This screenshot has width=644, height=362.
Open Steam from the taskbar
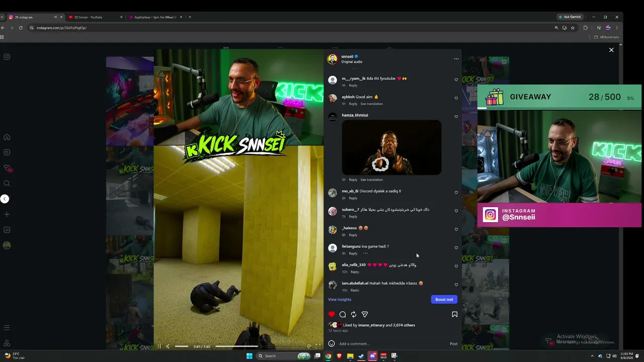click(361, 356)
